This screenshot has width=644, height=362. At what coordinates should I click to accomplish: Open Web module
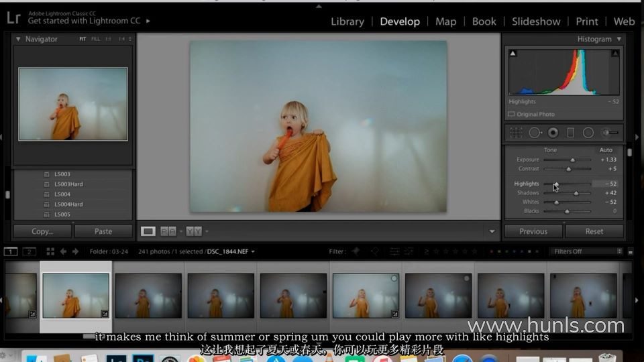(x=625, y=21)
